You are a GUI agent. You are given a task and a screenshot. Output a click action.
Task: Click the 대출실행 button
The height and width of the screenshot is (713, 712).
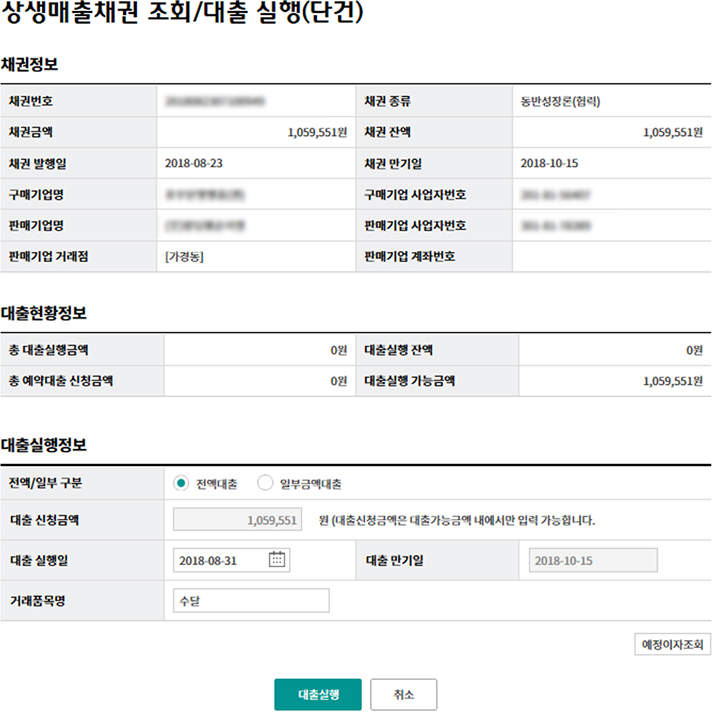[x=318, y=694]
